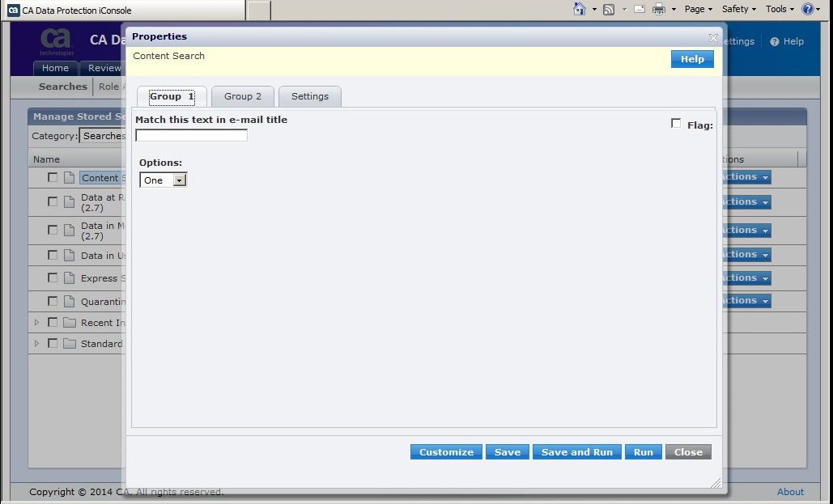
Task: Check the Express Search row checkbox
Action: [x=53, y=277]
